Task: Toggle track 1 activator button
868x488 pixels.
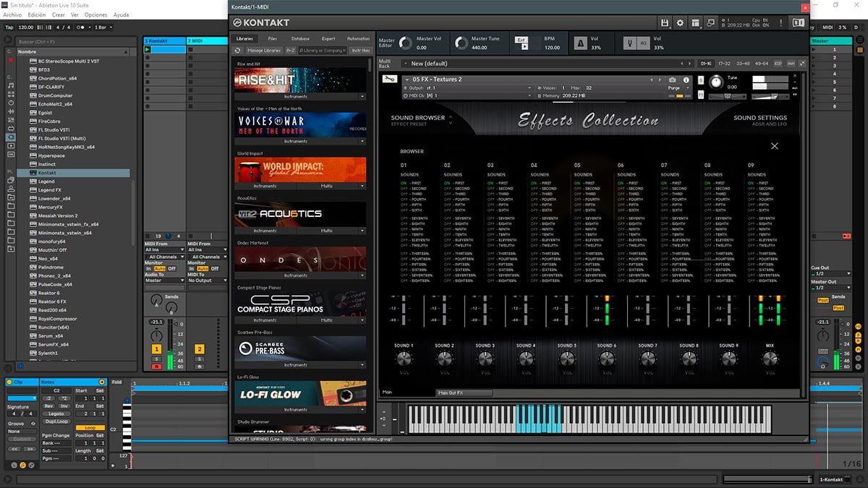Action: (156, 349)
